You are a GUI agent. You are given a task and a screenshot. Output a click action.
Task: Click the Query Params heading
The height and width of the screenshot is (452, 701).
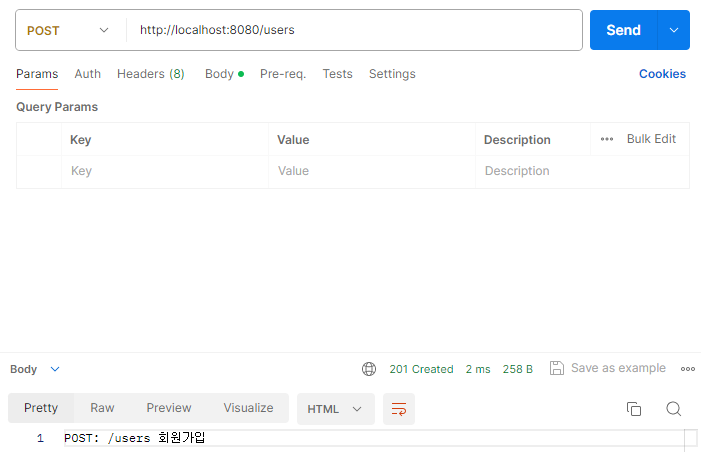(x=57, y=107)
